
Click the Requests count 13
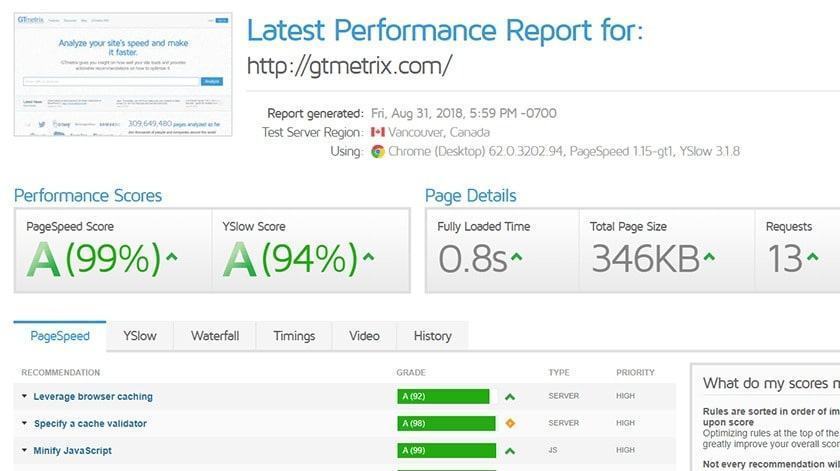(x=785, y=259)
